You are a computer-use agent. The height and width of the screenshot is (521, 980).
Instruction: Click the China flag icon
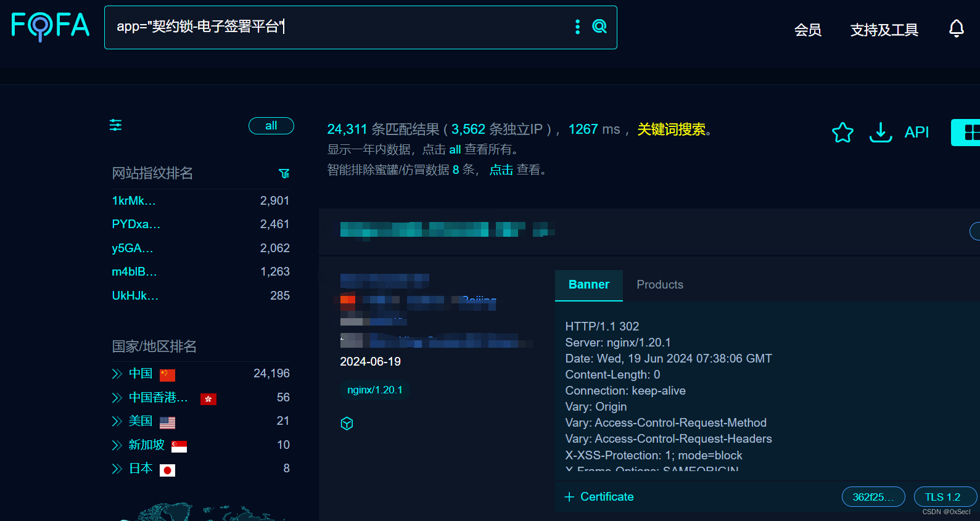[167, 375]
